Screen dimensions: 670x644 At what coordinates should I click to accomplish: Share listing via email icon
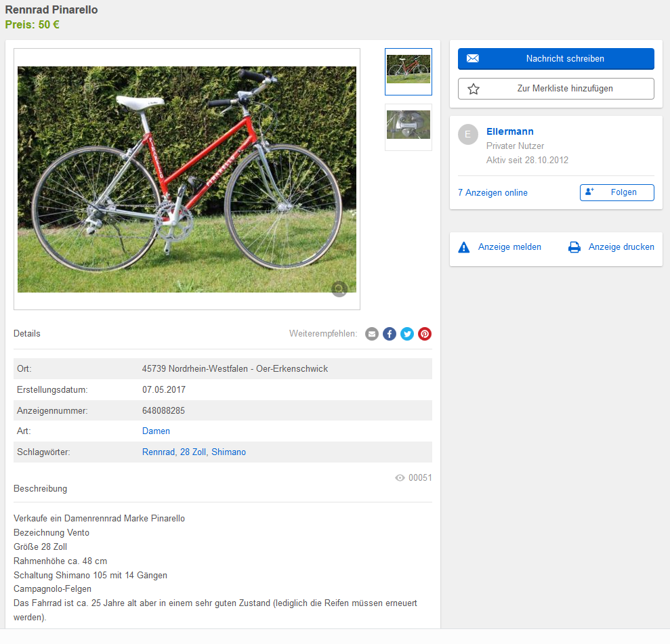(372, 334)
